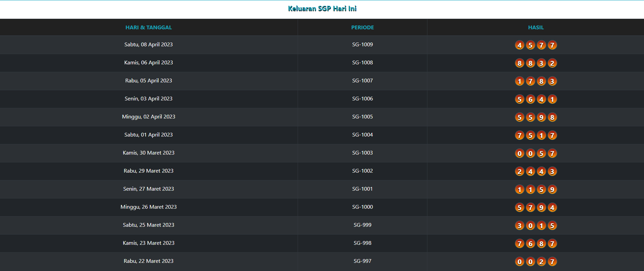This screenshot has width=644, height=271.
Task: Select the 'HARI & TANGGAL' column header
Action: (x=148, y=27)
